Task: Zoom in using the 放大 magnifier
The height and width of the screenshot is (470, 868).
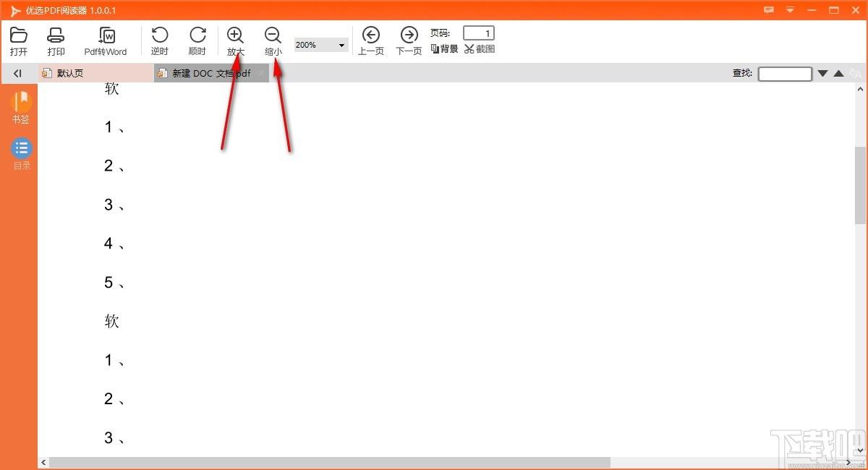Action: (x=236, y=41)
